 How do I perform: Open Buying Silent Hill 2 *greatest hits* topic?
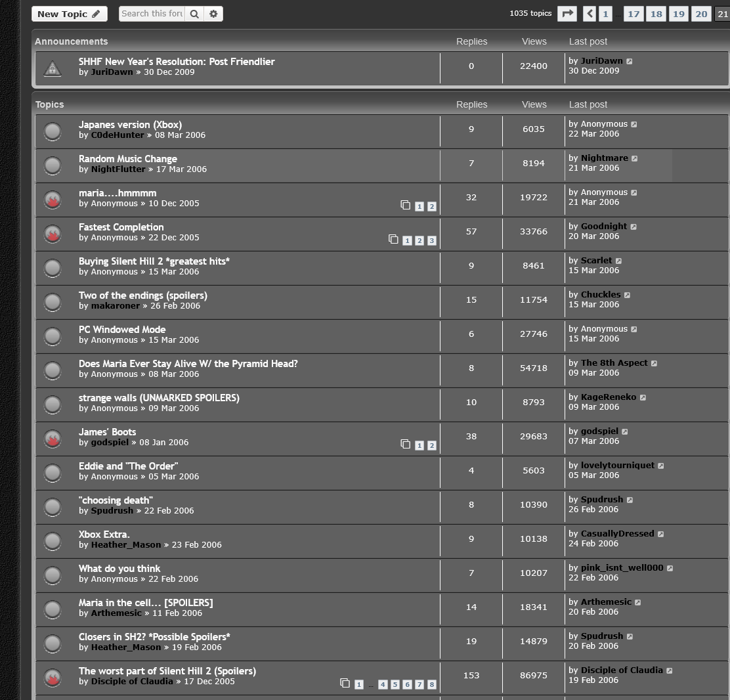pos(154,261)
